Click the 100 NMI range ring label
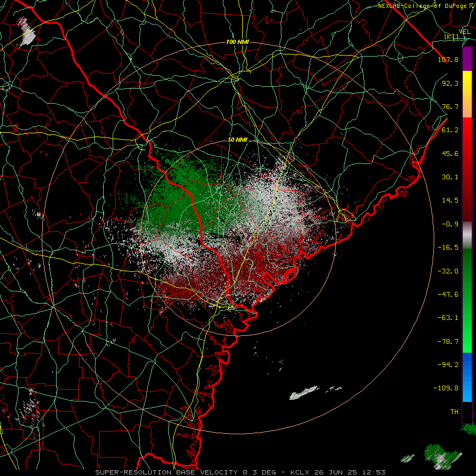Image resolution: width=476 pixels, height=476 pixels. [237, 42]
